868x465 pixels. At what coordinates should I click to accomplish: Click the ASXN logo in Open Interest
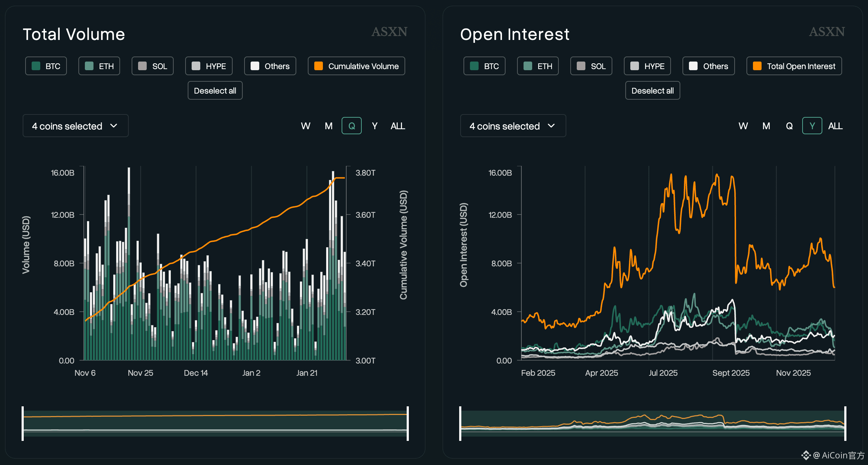click(x=827, y=32)
